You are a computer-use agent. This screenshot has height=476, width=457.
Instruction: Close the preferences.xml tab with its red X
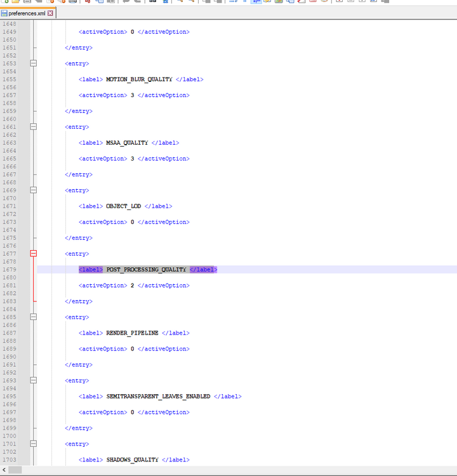[x=50, y=13]
